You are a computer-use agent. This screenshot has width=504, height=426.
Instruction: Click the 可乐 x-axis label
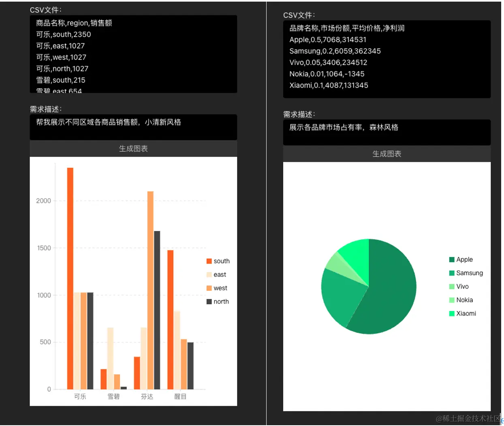coord(80,396)
